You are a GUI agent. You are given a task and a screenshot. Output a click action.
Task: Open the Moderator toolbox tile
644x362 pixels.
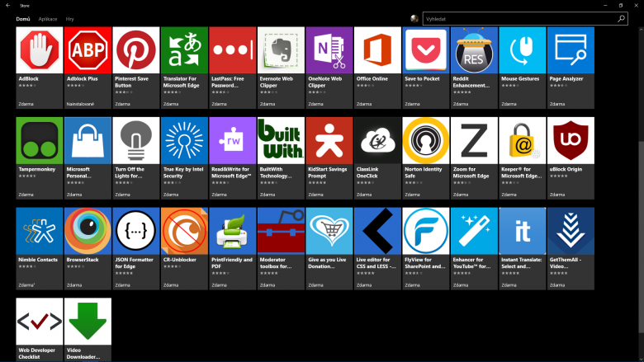281,249
